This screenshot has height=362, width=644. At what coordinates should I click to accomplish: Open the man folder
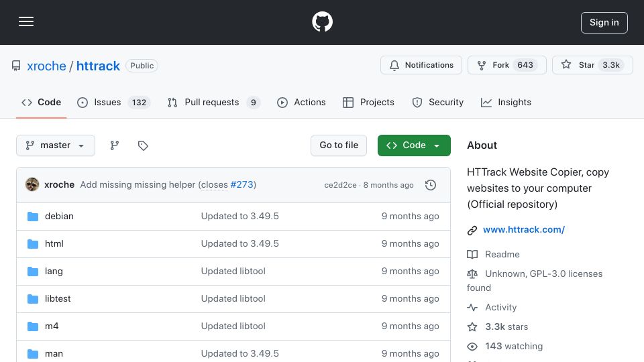point(54,354)
